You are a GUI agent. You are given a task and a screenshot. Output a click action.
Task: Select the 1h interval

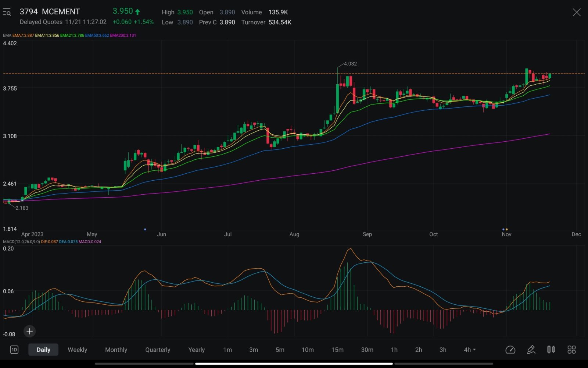click(394, 350)
